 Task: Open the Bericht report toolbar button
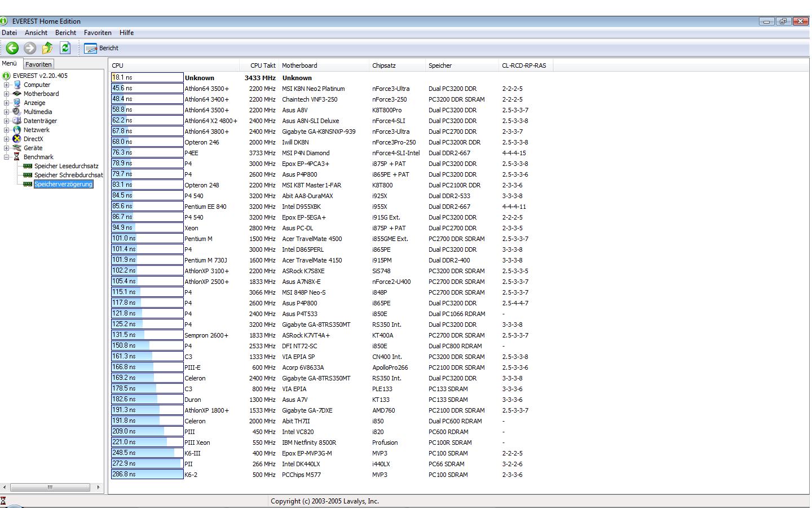click(x=101, y=48)
